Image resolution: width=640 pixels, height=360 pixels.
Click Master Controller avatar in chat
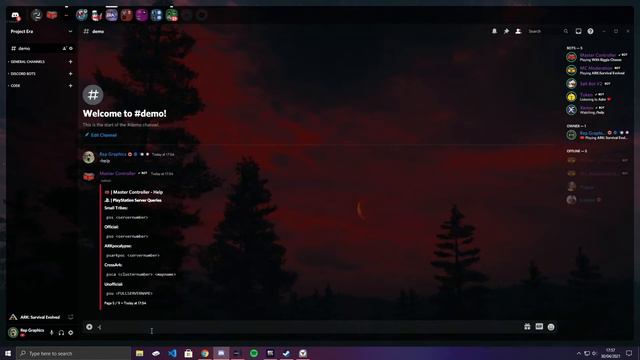tap(89, 176)
